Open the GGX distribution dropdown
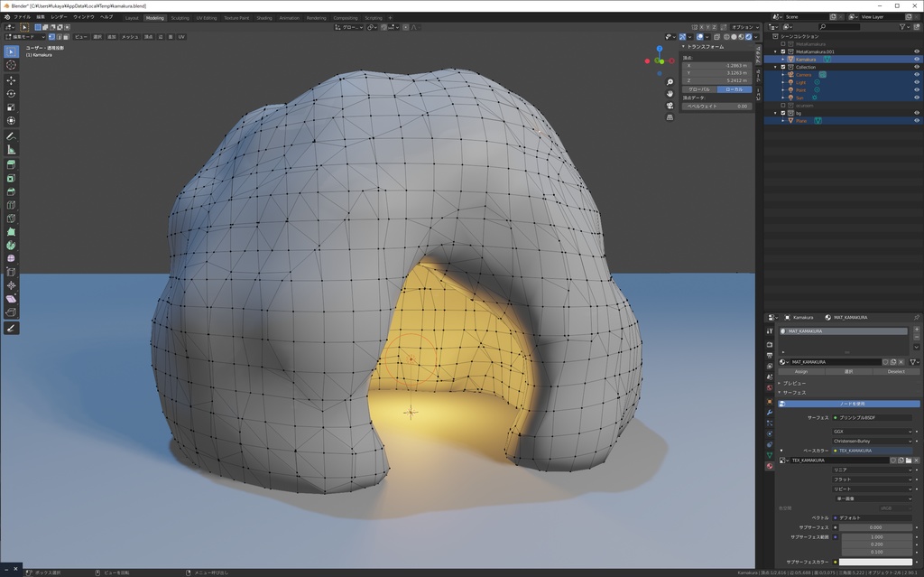Image resolution: width=924 pixels, height=577 pixels. coord(871,432)
